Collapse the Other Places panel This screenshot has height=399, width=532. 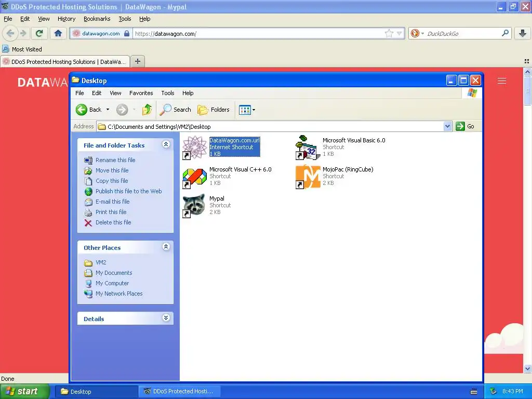tap(166, 247)
